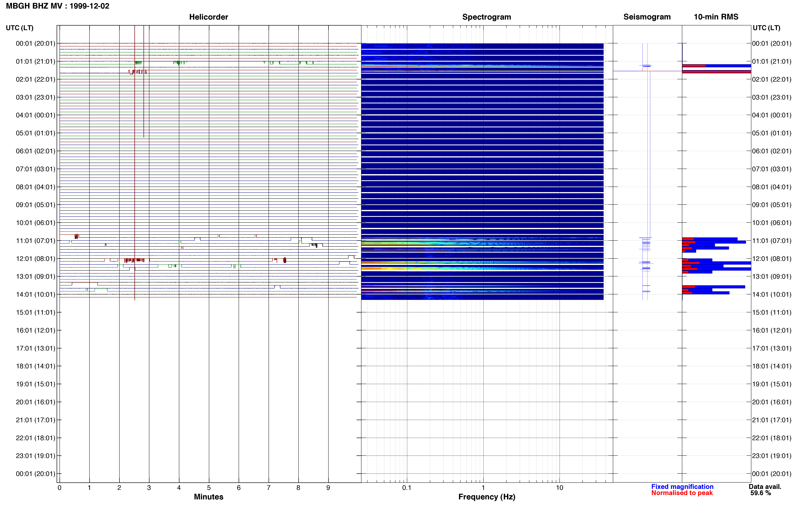Click the right 'UTC (LT)' axis label

(x=766, y=28)
